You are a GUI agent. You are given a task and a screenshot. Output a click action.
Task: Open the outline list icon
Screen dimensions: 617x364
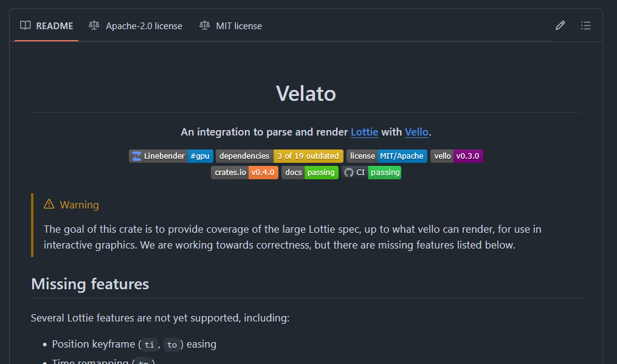pyautogui.click(x=585, y=26)
